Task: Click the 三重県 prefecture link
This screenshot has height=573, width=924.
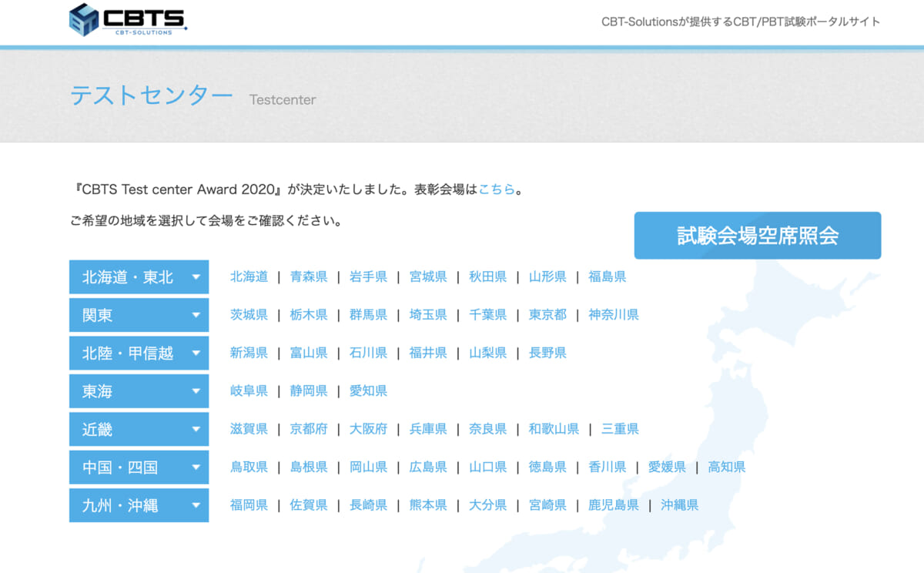Action: click(x=620, y=429)
